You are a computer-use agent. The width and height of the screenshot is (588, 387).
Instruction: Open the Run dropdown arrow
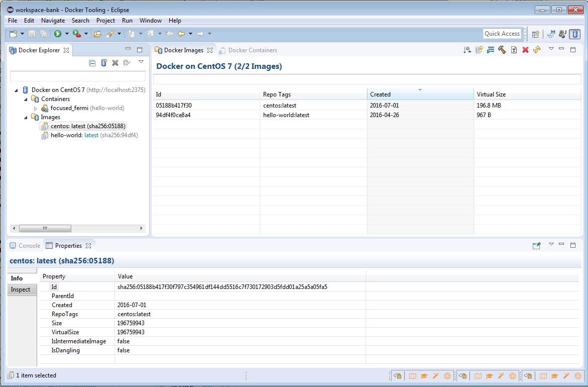67,34
